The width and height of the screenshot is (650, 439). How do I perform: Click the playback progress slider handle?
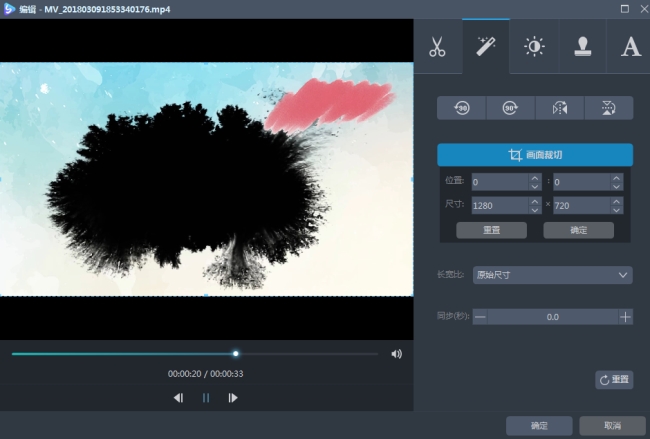pyautogui.click(x=236, y=353)
